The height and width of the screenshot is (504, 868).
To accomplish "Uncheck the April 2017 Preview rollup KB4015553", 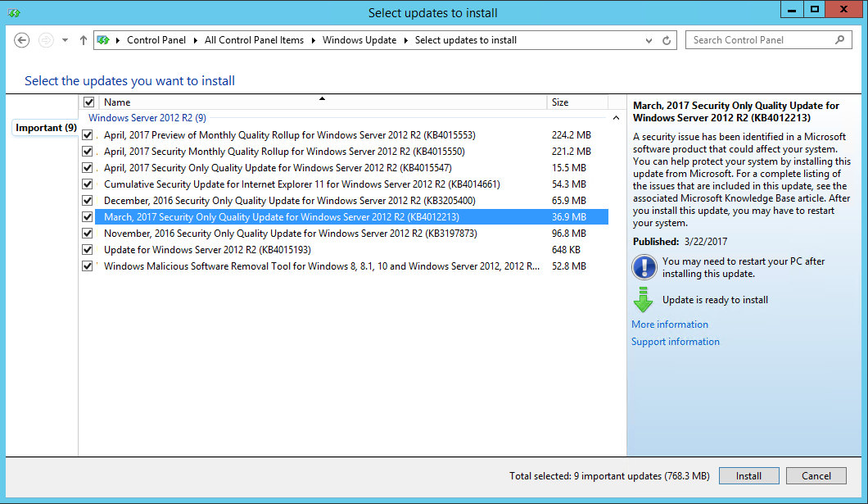I will coord(88,135).
